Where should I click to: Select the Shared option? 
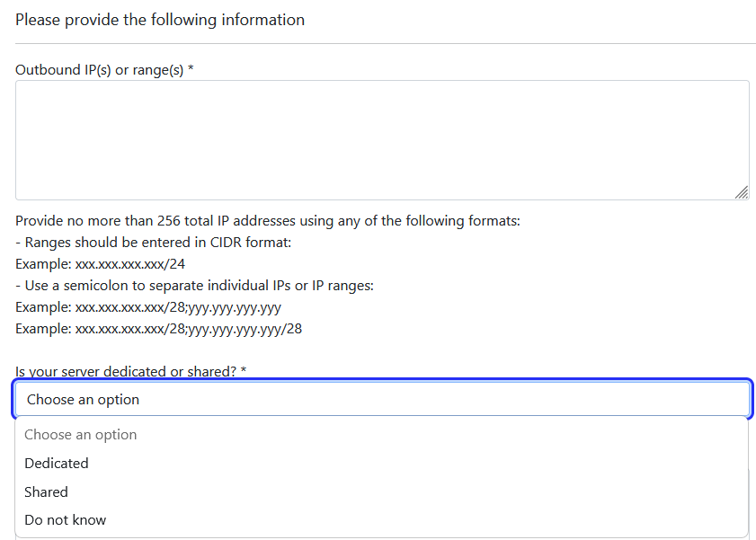pos(47,492)
